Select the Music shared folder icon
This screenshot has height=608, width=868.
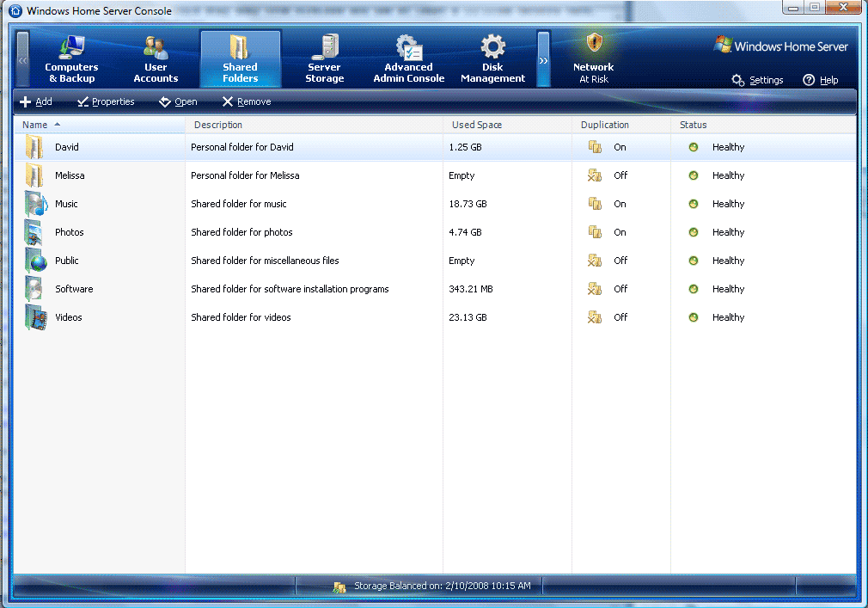pyautogui.click(x=36, y=204)
